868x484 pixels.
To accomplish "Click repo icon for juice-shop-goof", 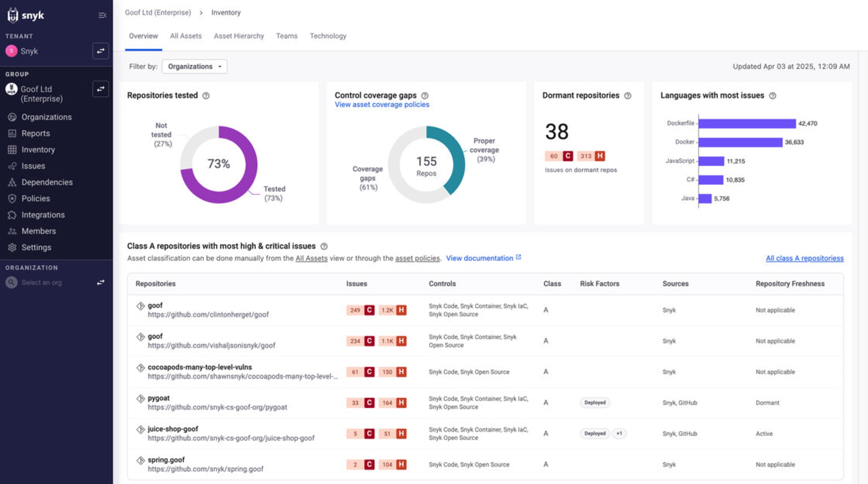I will pos(141,429).
